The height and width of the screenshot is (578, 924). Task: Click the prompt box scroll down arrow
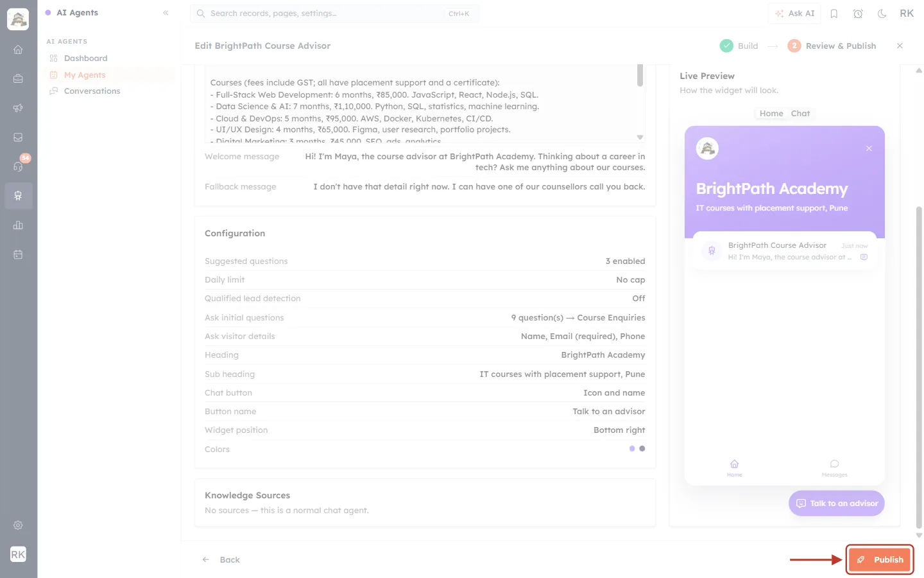click(x=640, y=137)
